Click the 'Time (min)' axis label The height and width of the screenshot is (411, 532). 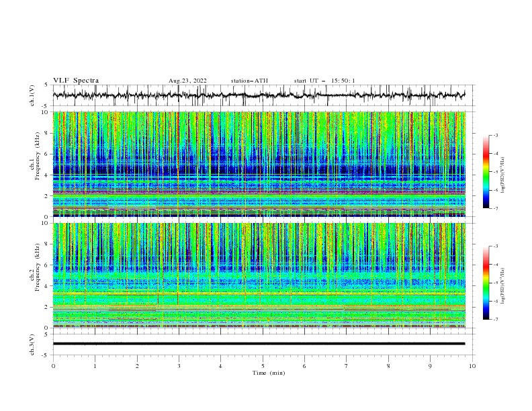pyautogui.click(x=269, y=373)
